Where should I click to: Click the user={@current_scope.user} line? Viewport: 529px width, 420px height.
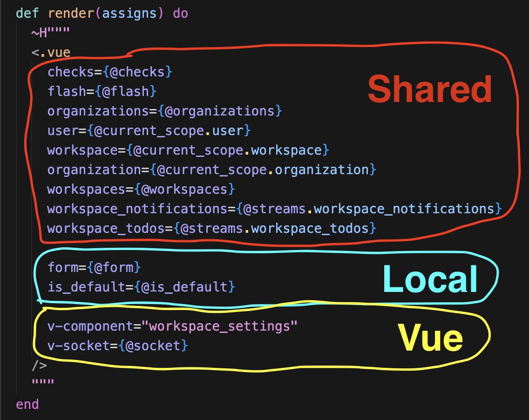149,131
